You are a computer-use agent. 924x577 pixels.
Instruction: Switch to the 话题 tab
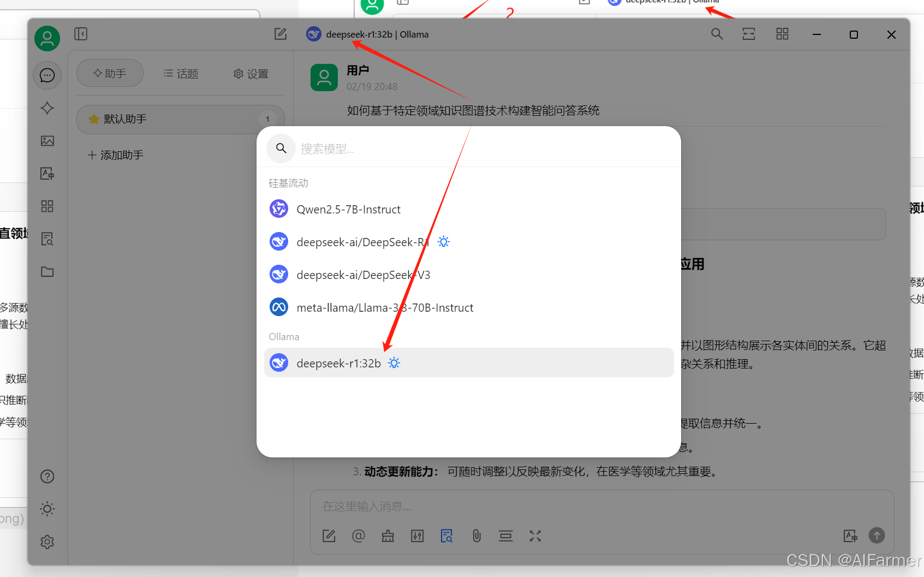point(181,74)
